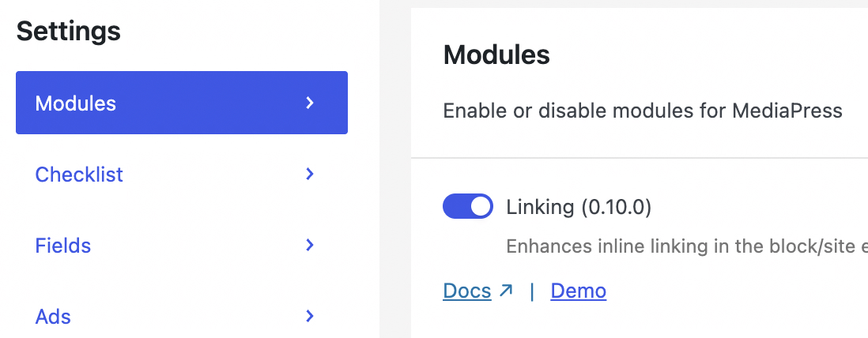This screenshot has width=868, height=338.
Task: Open the Docs link
Action: point(467,291)
